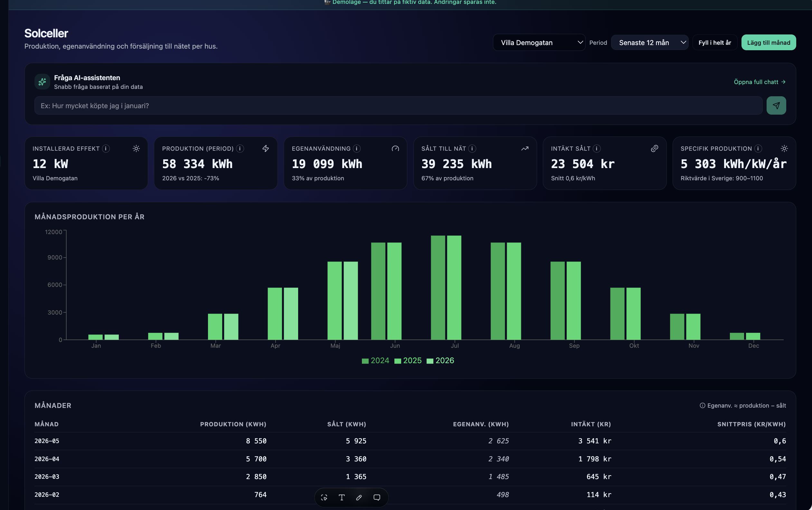This screenshot has width=812, height=510.
Task: Open info icon beside Sålt till nät
Action: [472, 148]
